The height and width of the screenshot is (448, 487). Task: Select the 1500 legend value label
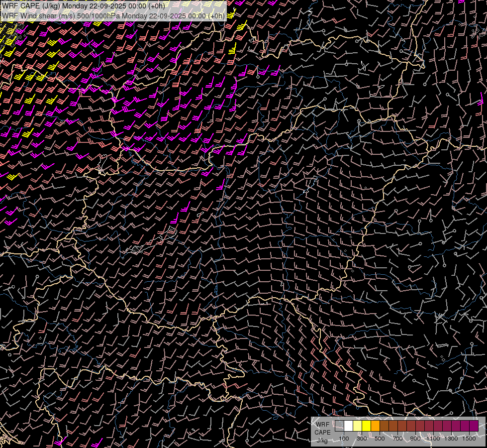coord(469,439)
